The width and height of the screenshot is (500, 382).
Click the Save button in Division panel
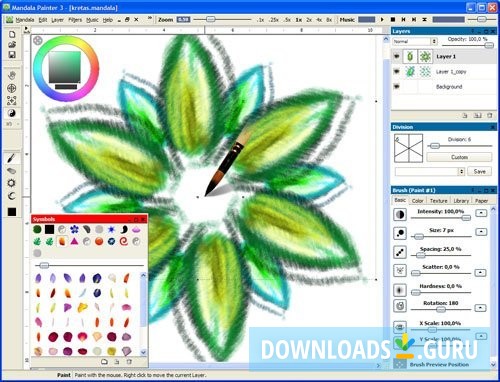point(479,171)
